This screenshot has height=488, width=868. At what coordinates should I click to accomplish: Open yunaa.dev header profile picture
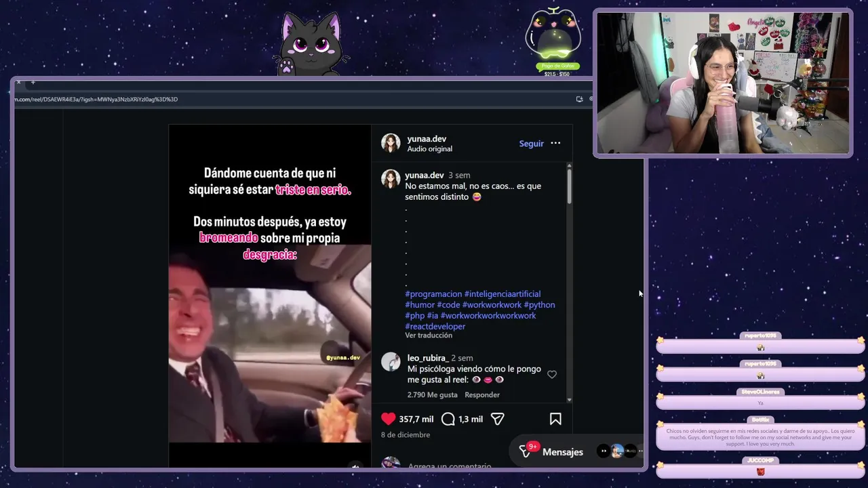(391, 143)
